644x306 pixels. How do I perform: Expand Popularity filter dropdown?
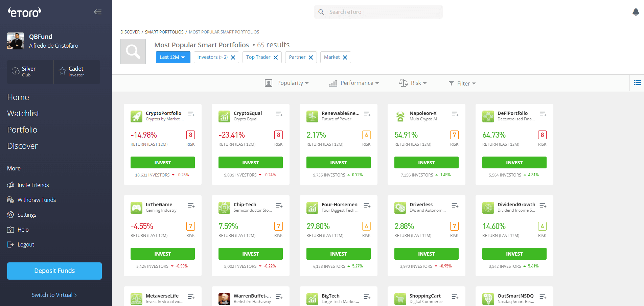pyautogui.click(x=287, y=83)
